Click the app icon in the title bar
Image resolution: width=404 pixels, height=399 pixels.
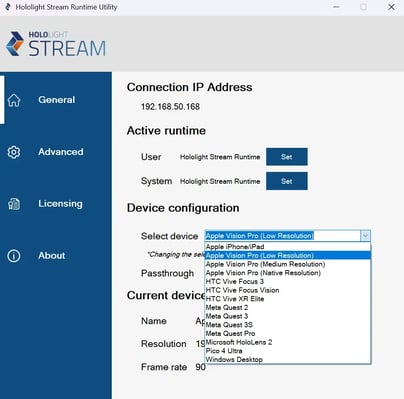point(8,7)
